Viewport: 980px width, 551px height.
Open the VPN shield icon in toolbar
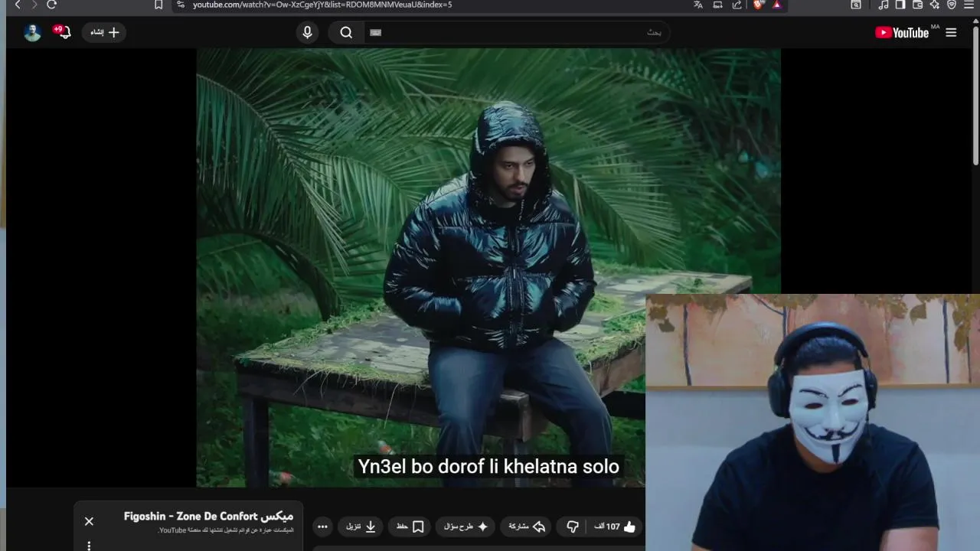[952, 5]
